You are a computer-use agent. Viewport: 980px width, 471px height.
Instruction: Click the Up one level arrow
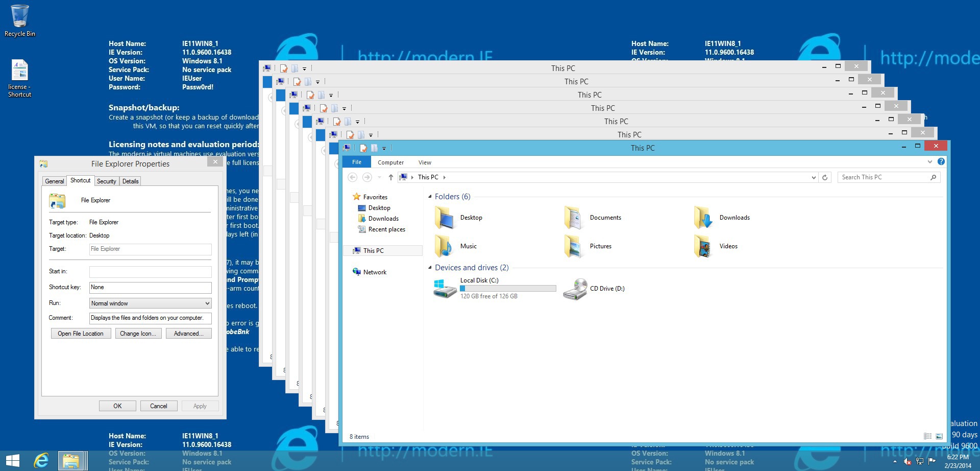390,177
